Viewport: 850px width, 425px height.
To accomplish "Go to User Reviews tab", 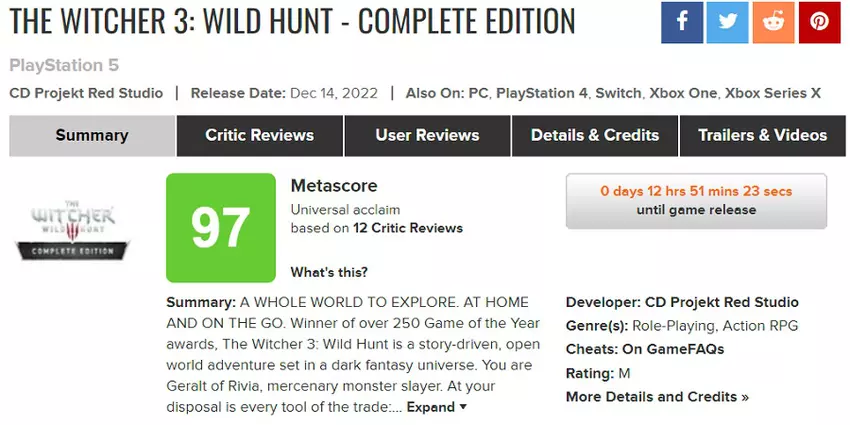I will (427, 135).
